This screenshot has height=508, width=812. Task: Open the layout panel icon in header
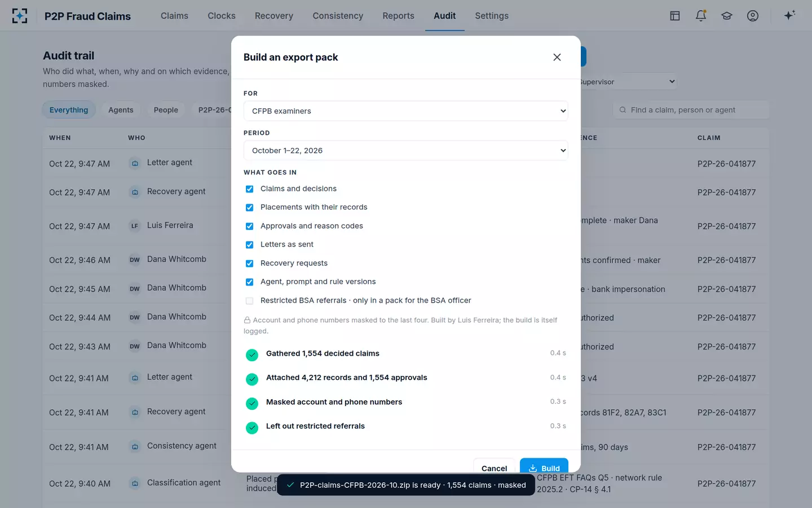675,16
